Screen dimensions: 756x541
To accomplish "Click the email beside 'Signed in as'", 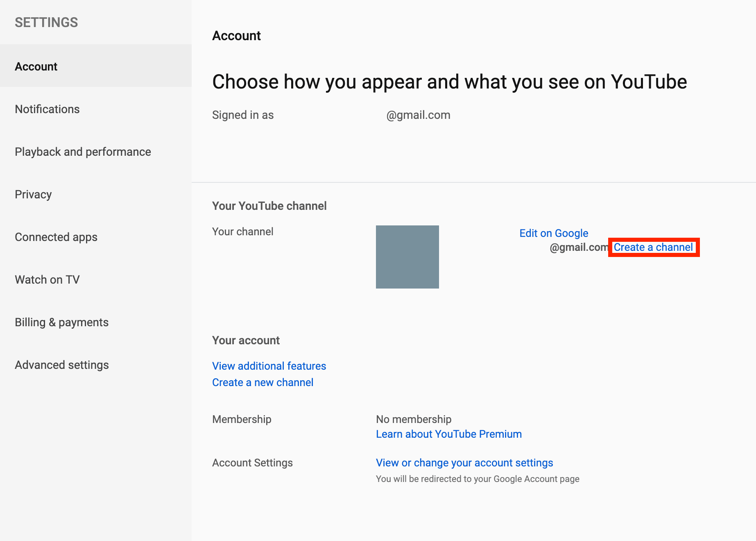I will click(x=418, y=115).
